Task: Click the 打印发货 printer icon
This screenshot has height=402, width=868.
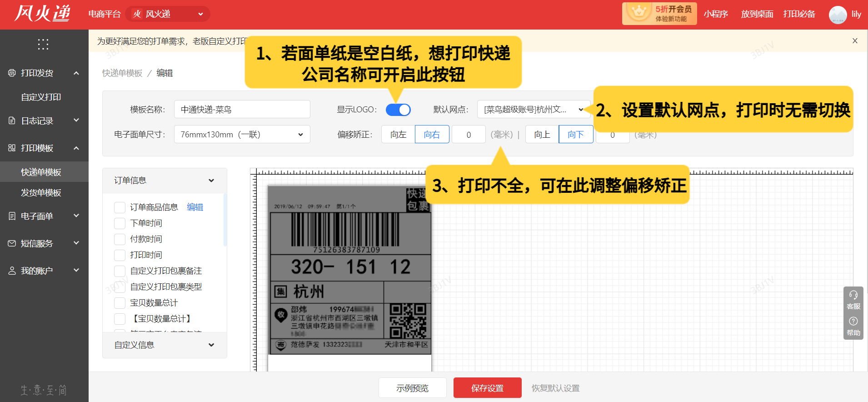Action: 12,73
